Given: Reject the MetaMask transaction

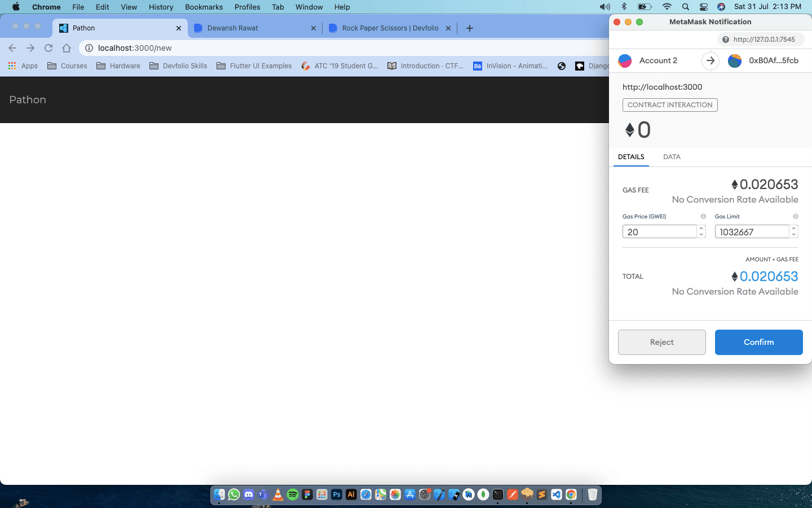Looking at the screenshot, I should click(661, 342).
